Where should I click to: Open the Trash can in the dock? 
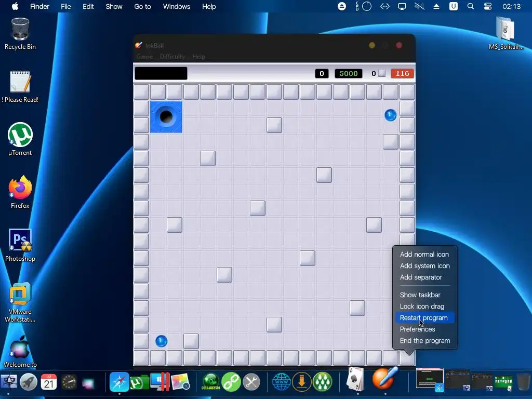[524, 382]
